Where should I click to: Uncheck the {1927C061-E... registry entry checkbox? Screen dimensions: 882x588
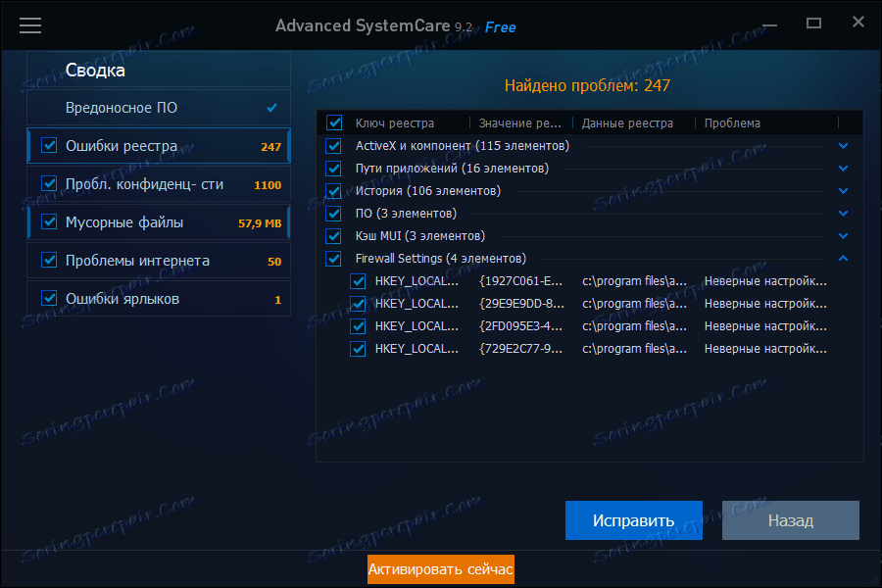358,281
